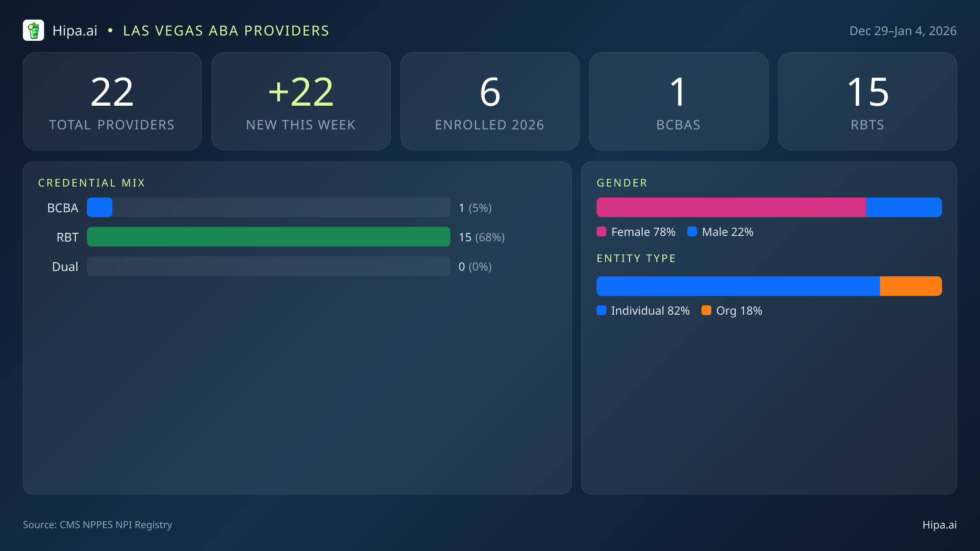Viewport: 980px width, 551px height.
Task: Open the Total Providers stat card
Action: click(112, 101)
